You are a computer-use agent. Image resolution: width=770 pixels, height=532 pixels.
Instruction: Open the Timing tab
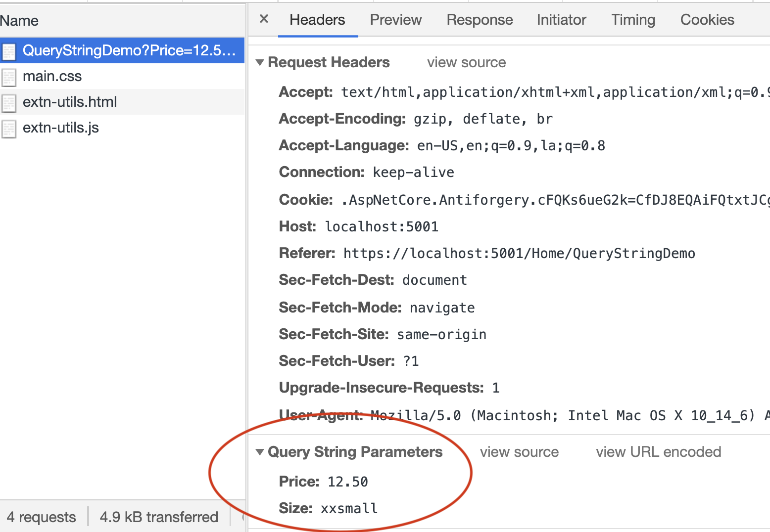click(x=633, y=20)
